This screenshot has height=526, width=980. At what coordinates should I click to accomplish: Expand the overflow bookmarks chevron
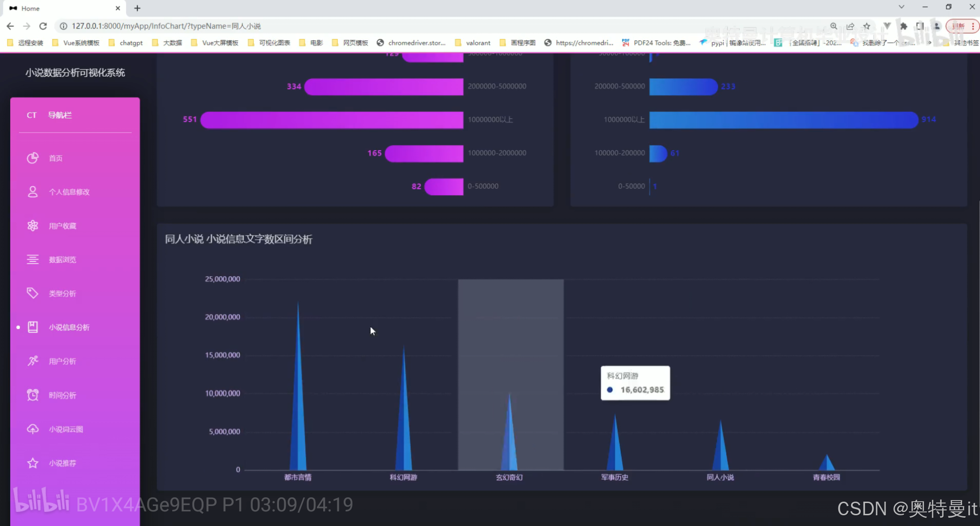929,43
